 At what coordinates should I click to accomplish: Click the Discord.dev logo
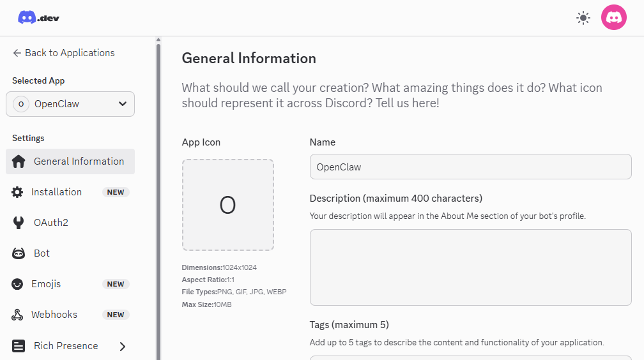coord(39,18)
